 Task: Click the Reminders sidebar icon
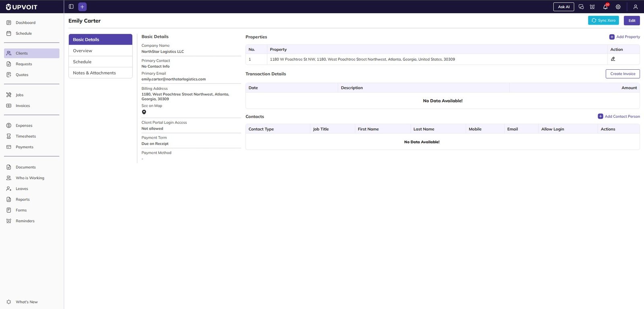point(9,221)
